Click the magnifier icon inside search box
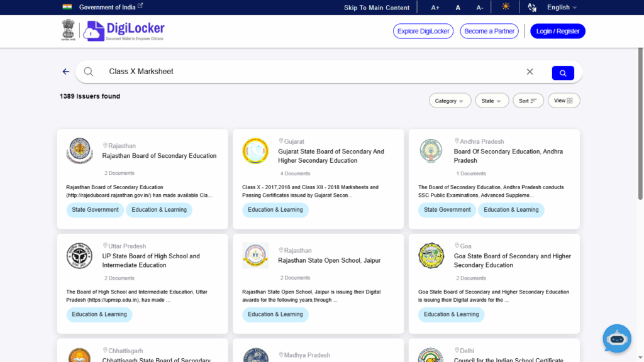This screenshot has height=362, width=644. 88,72
